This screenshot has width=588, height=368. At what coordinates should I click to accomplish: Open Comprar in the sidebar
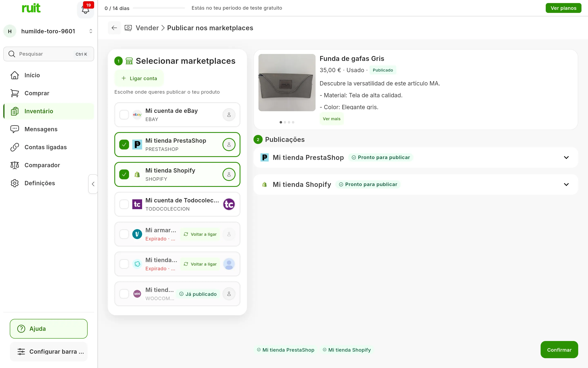(x=49, y=93)
